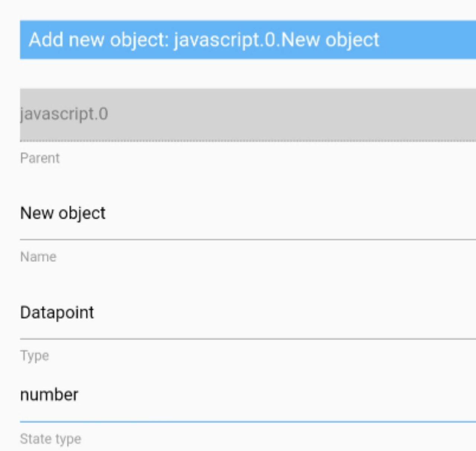476x451 pixels.
Task: Place cursor on the "New object" text
Action: [63, 214]
